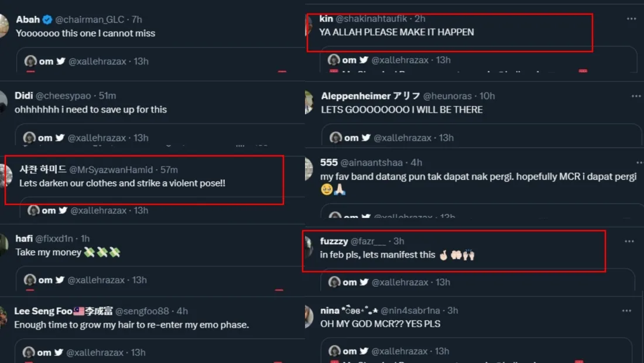Open Abah's profile picture
Viewport: 644px width, 363px height.
pos(4,26)
